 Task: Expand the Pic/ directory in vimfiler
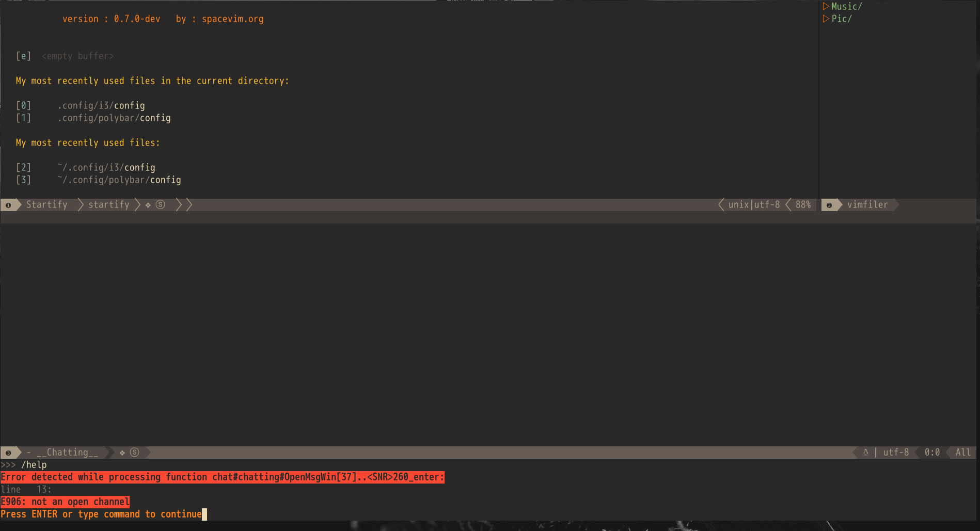[841, 19]
